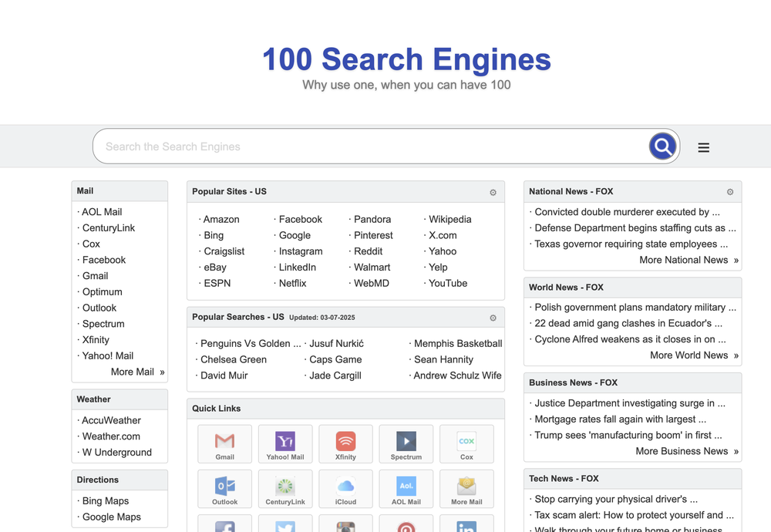
Task: Open Cox mail from its icon
Action: (x=466, y=443)
